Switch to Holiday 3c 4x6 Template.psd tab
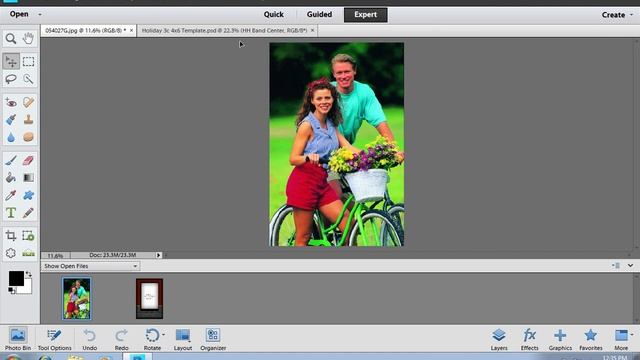The height and width of the screenshot is (360, 640). tap(224, 31)
